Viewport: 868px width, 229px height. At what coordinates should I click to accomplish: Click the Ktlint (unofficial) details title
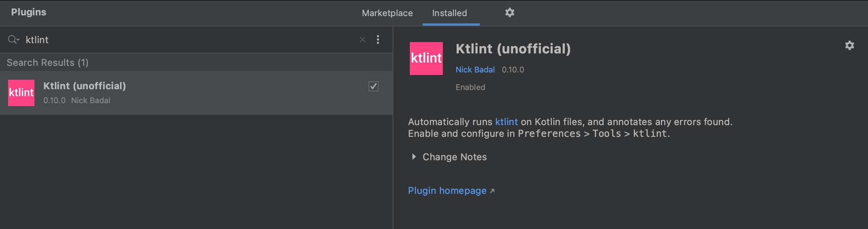click(x=513, y=49)
